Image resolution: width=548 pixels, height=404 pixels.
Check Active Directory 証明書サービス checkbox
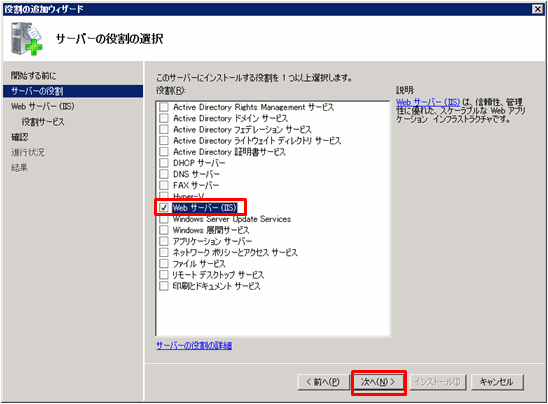(x=164, y=152)
